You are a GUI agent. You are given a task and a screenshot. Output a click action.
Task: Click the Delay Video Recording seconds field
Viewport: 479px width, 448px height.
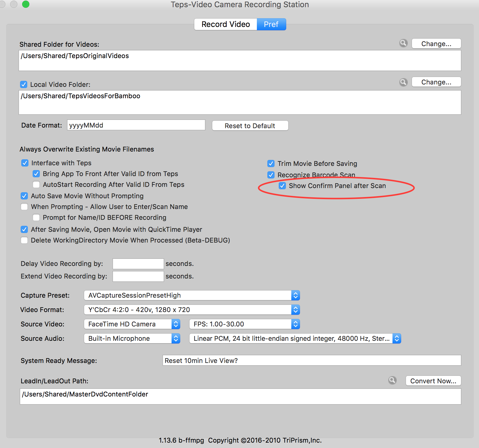coord(138,264)
